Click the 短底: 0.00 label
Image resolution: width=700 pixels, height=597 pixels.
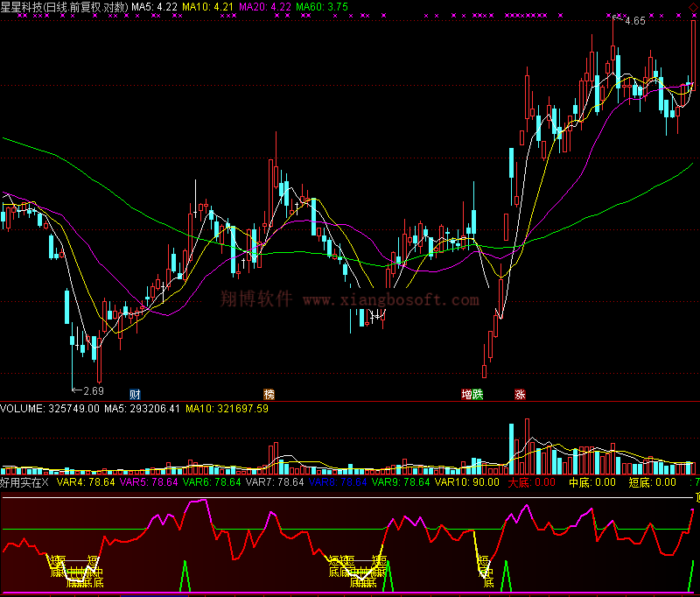click(653, 482)
